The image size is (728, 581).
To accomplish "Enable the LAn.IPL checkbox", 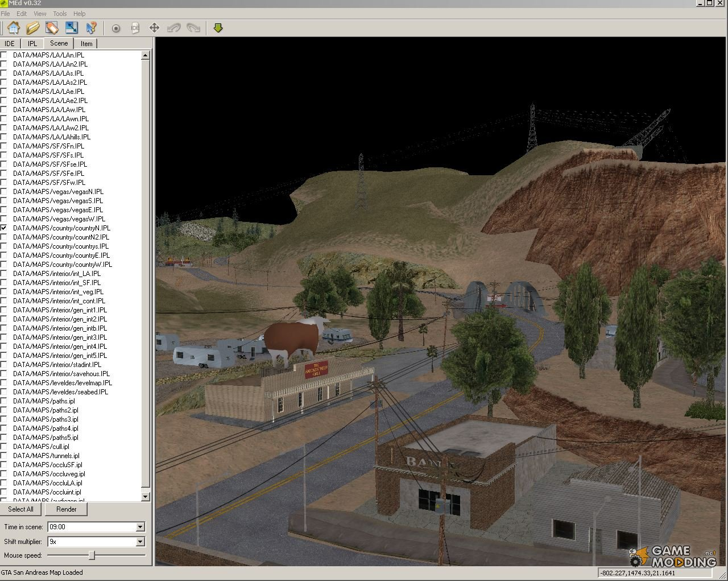I will [x=4, y=55].
